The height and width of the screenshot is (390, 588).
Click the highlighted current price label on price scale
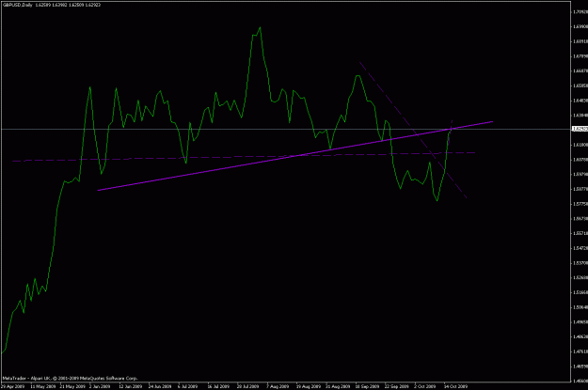[580, 129]
